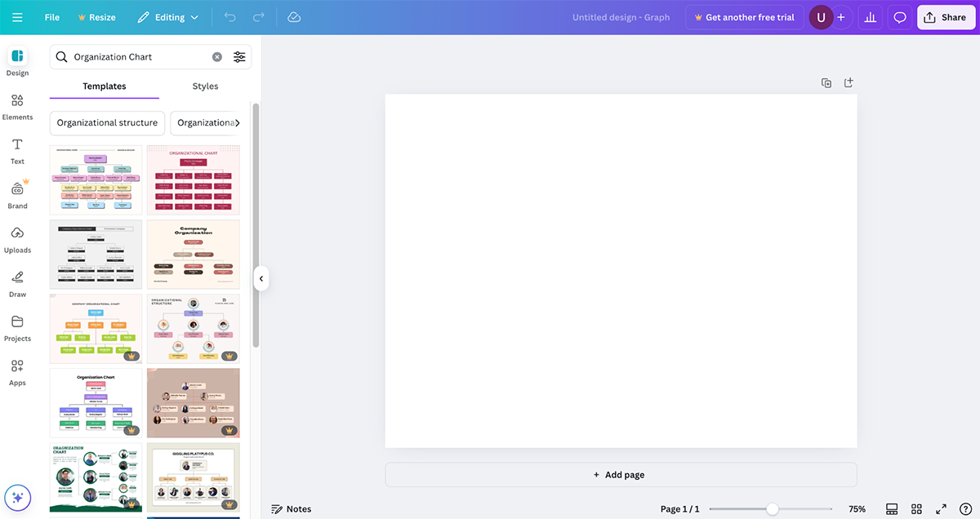Open the Elements panel in sidebar
This screenshot has width=980, height=519.
17,106
